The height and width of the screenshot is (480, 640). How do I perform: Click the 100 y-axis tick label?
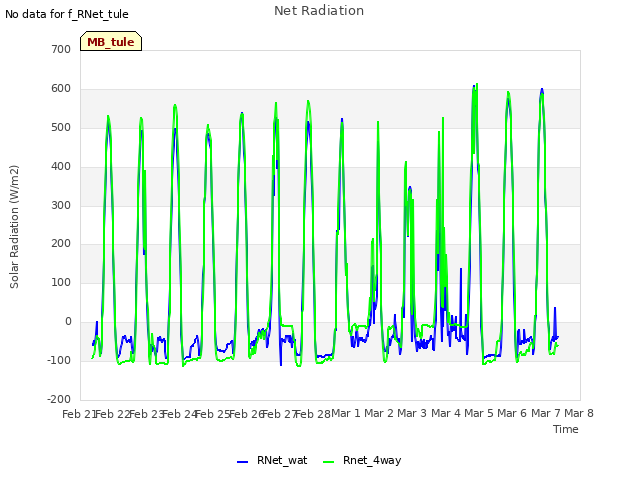[61, 282]
